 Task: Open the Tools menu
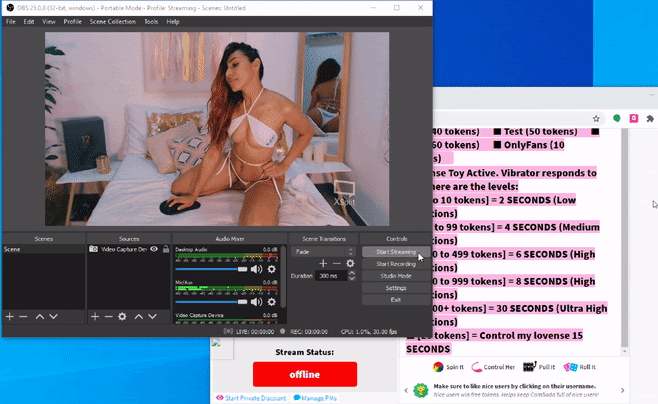[x=151, y=22]
